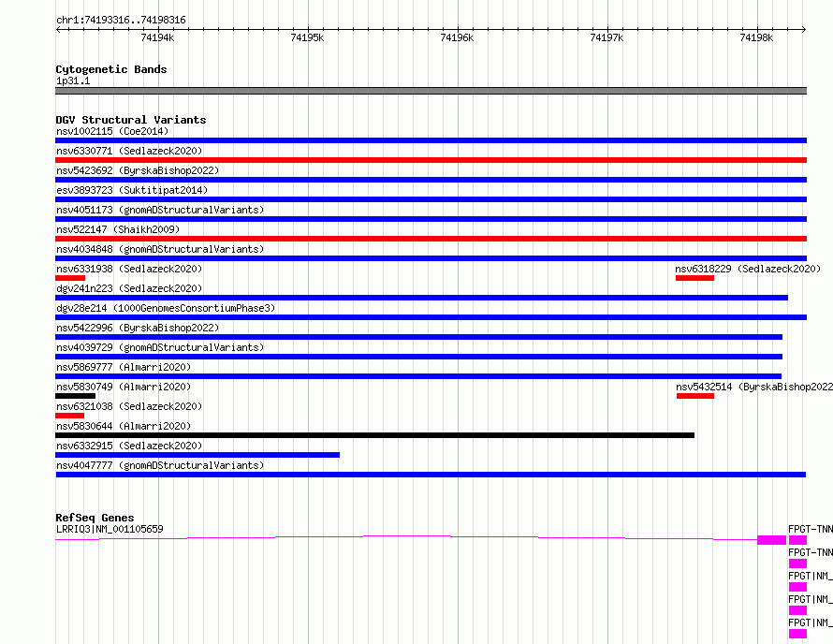Click the 1p31.1 band label
This screenshot has height=644, width=833.
click(x=73, y=80)
